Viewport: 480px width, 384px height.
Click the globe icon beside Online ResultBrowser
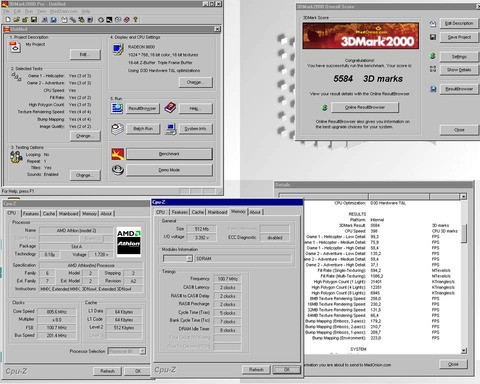pos(324,107)
